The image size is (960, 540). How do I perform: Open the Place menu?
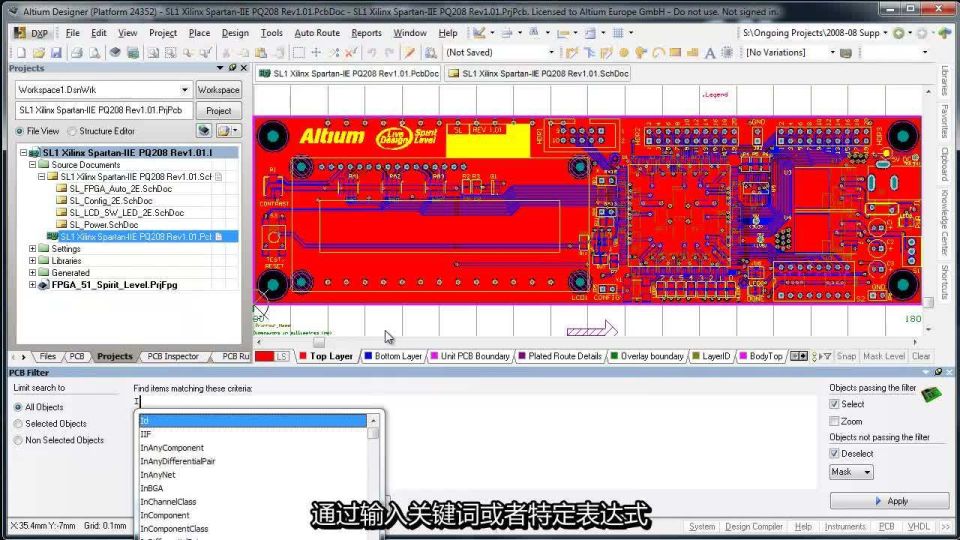coord(199,33)
